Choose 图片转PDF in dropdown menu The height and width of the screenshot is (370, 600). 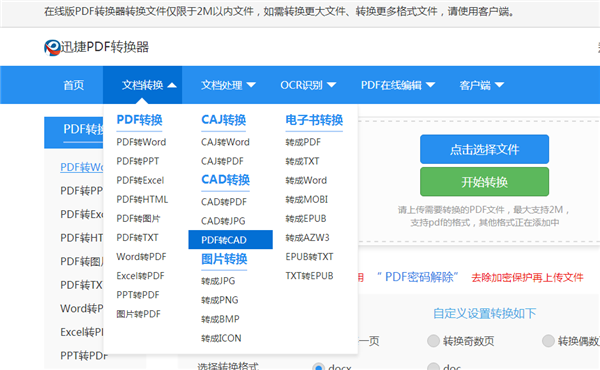(x=138, y=314)
